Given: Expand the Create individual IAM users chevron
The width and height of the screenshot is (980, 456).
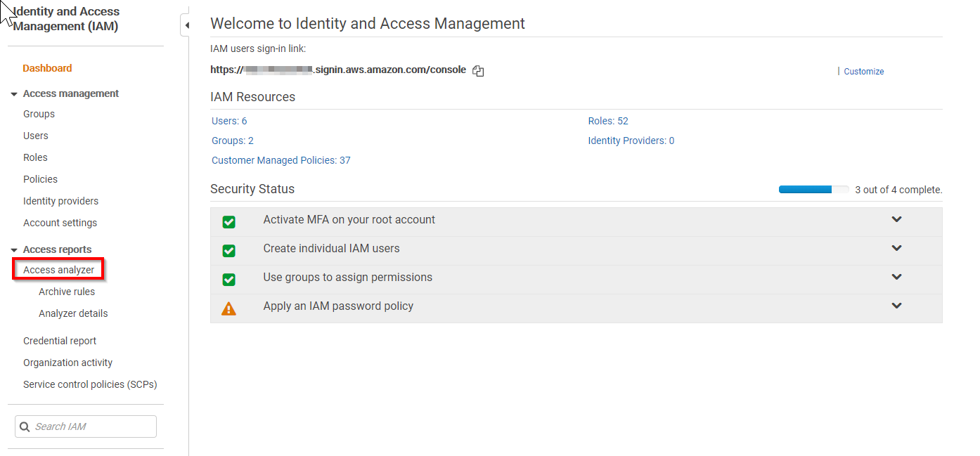Looking at the screenshot, I should [x=896, y=248].
